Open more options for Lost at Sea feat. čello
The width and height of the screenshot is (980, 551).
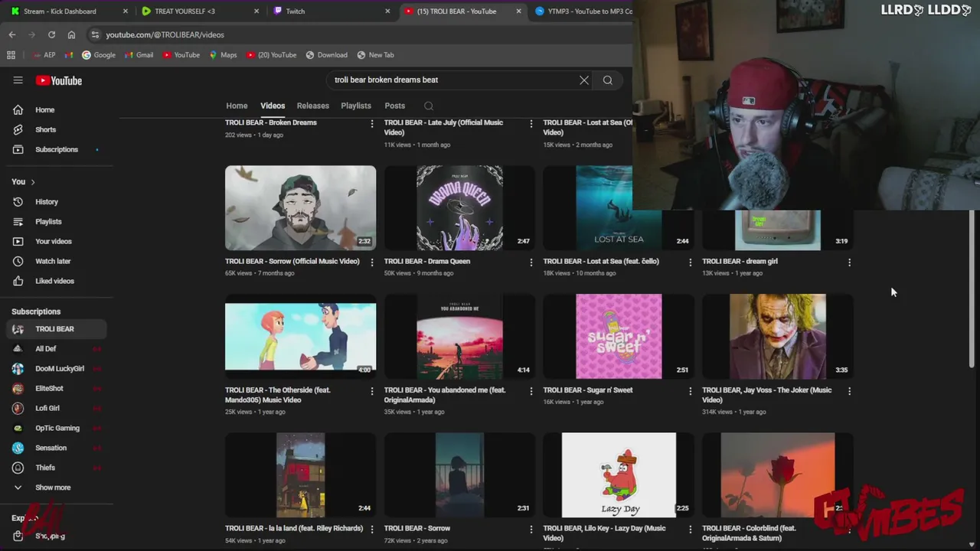click(x=691, y=262)
